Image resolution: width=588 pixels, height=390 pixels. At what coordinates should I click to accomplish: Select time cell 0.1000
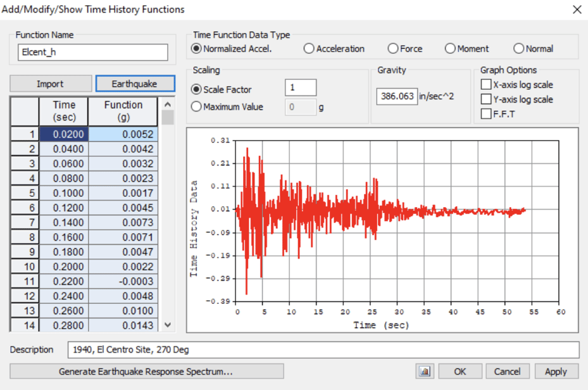pos(64,193)
